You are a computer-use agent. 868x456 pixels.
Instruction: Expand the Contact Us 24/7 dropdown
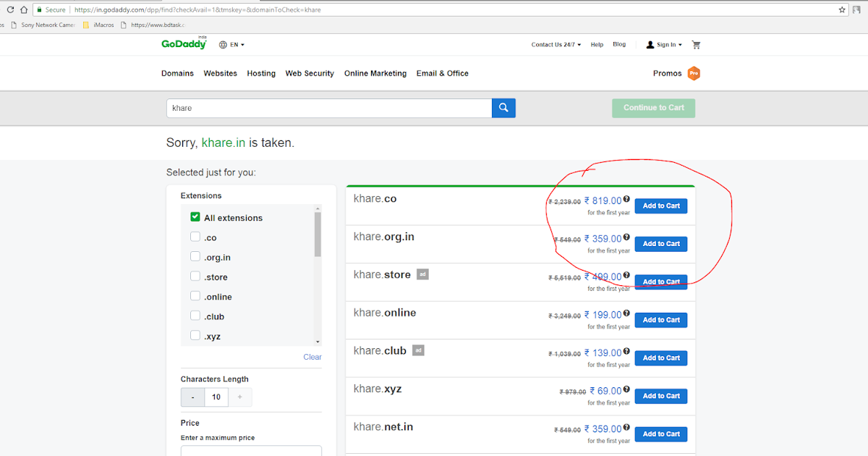pyautogui.click(x=555, y=44)
